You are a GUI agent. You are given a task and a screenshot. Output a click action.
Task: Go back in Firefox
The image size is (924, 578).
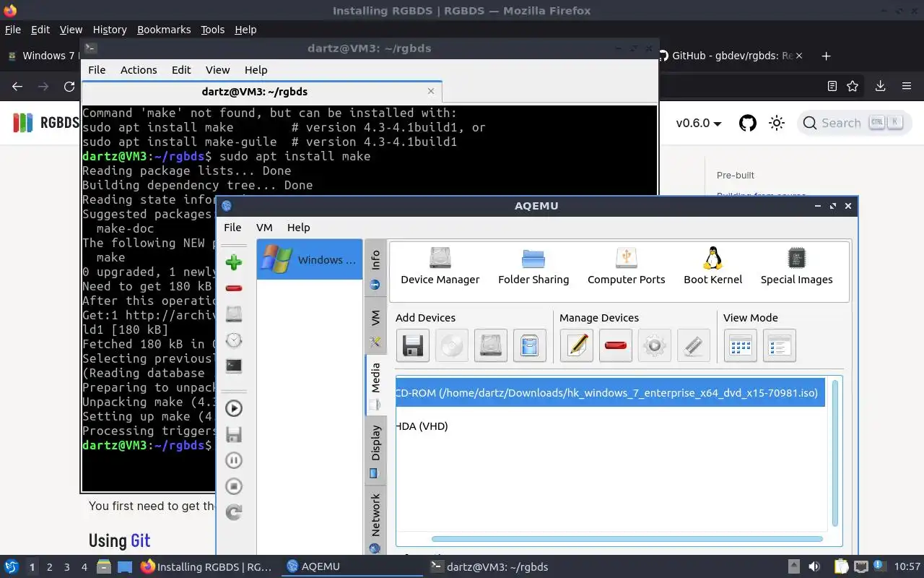[17, 86]
